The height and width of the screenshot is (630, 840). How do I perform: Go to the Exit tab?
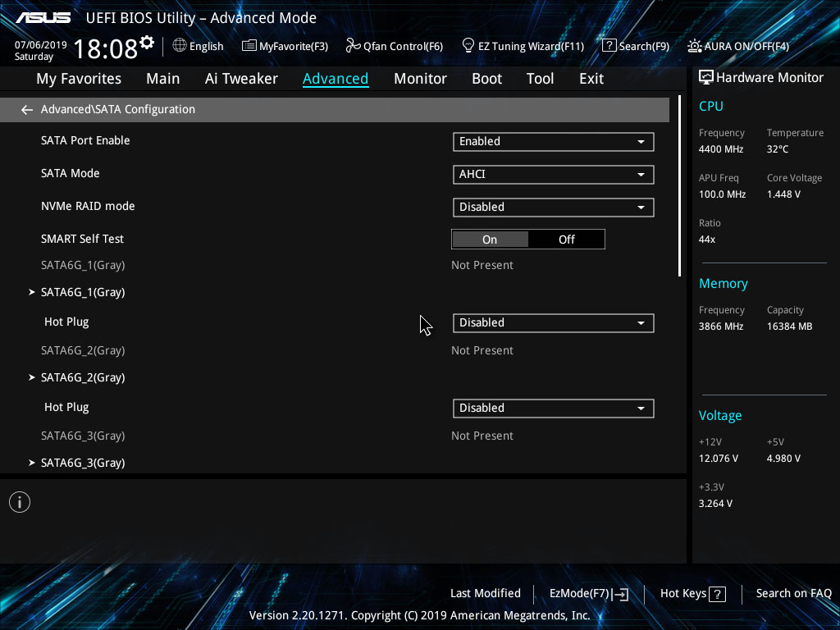tap(591, 79)
